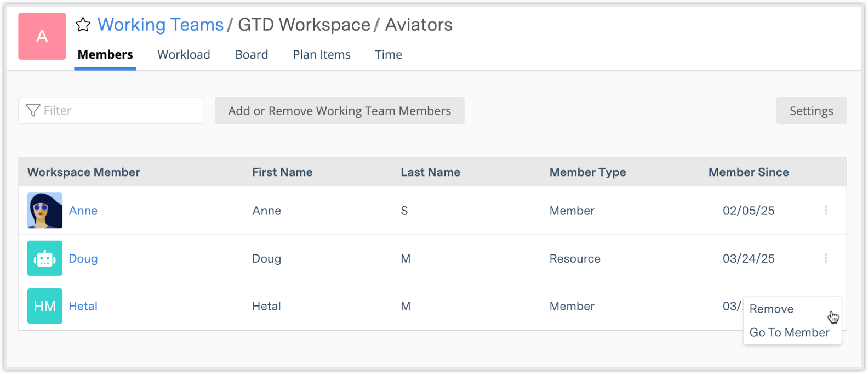Open Anne's member name link
The image size is (868, 374).
[83, 211]
